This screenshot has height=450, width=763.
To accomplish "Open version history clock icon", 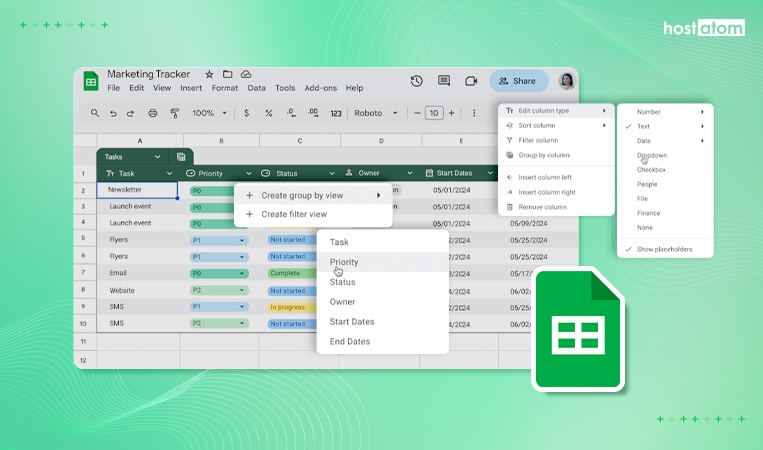I will pos(417,81).
